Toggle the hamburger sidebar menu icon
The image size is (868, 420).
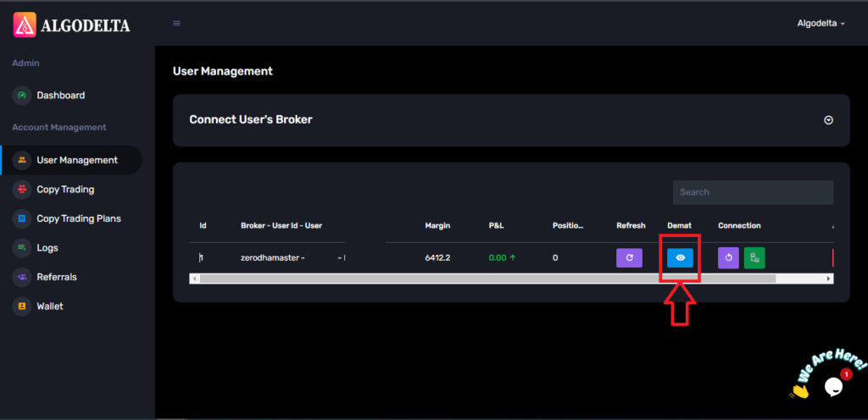[x=176, y=23]
